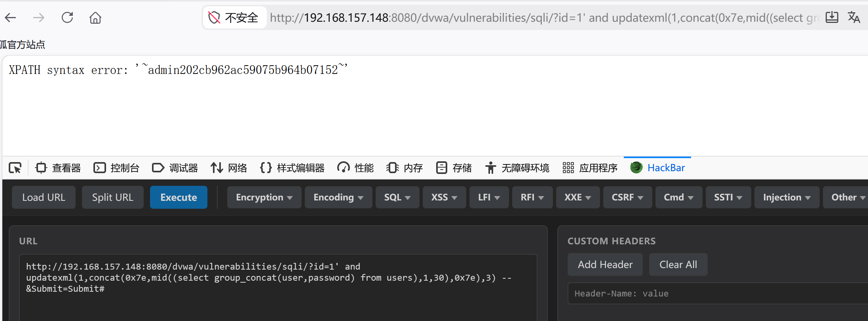Click the 查看器 inspector icon
This screenshot has width=868, height=321.
[41, 168]
